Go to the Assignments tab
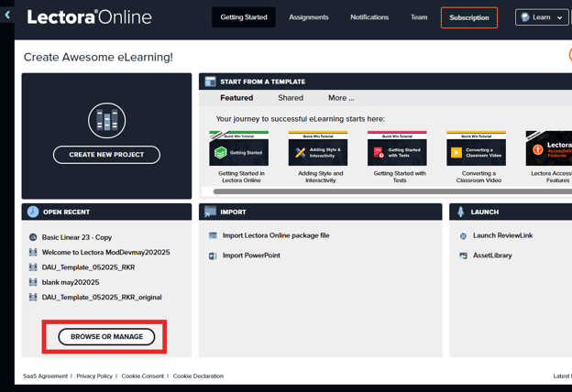This screenshot has width=572, height=392. [x=309, y=17]
